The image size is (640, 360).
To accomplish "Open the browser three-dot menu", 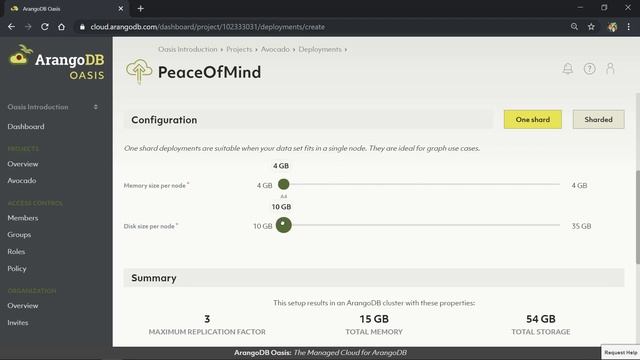I will (629, 27).
